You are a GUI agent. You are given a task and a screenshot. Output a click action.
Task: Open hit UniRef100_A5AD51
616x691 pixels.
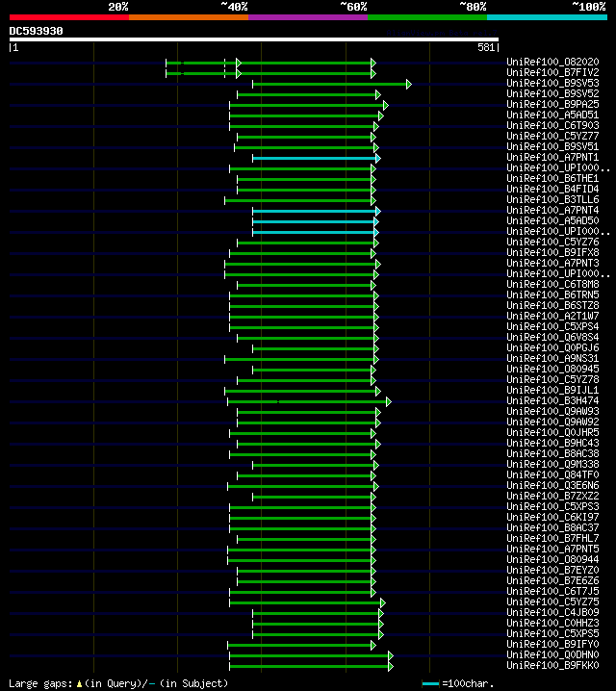552,115
